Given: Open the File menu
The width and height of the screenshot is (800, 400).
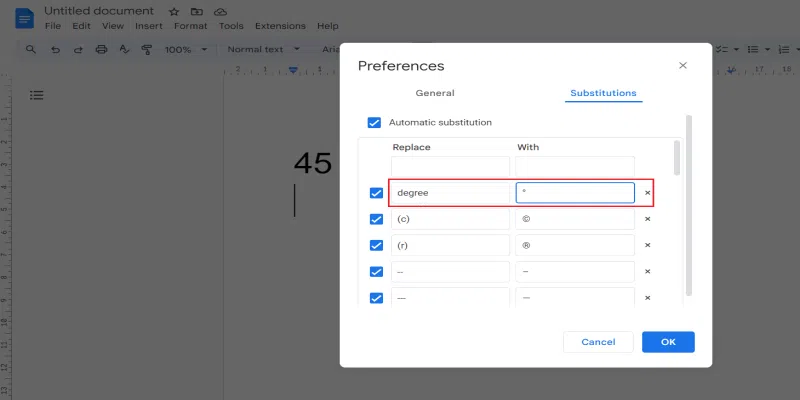Looking at the screenshot, I should 53,26.
